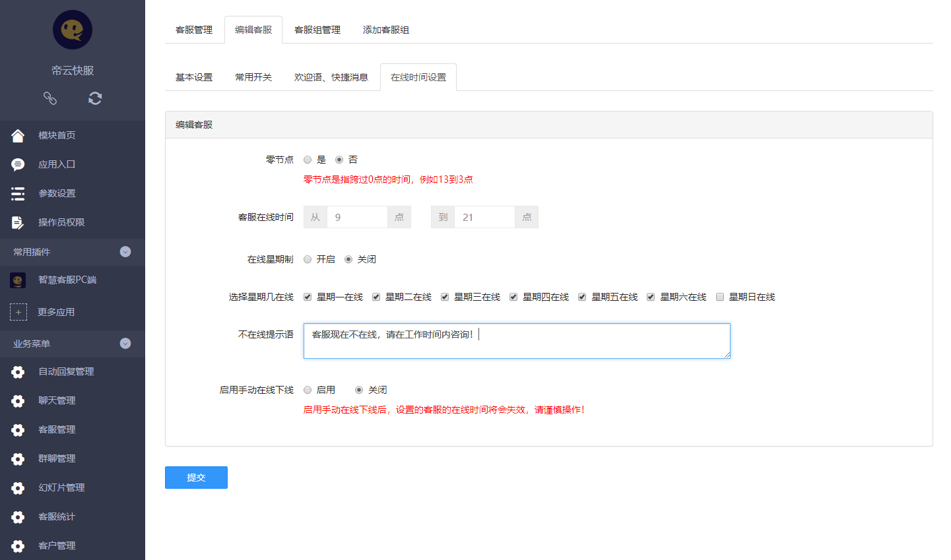951x560 pixels.
Task: Click inside the 不在线提示语 text area
Action: click(517, 341)
